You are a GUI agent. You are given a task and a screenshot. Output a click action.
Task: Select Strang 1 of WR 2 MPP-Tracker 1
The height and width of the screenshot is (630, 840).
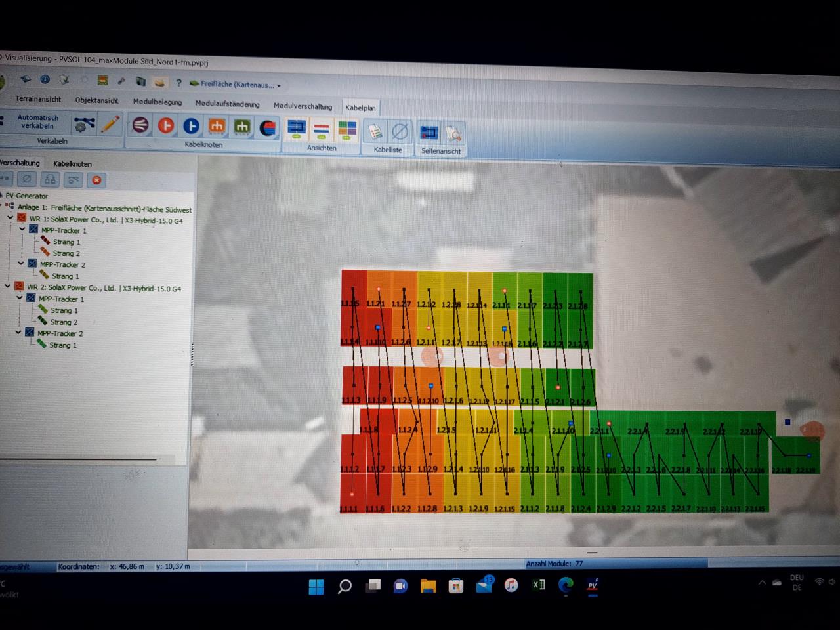tap(64, 311)
